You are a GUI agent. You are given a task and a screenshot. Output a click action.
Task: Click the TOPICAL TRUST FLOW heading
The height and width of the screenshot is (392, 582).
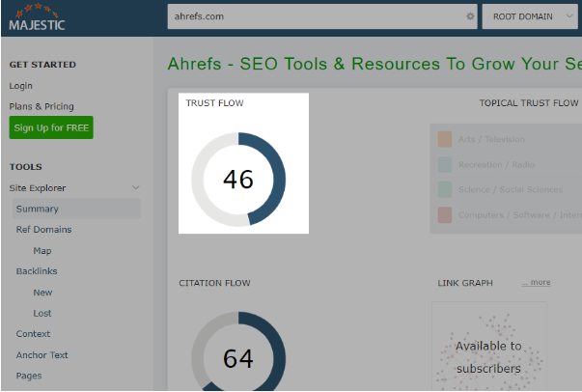coord(529,103)
